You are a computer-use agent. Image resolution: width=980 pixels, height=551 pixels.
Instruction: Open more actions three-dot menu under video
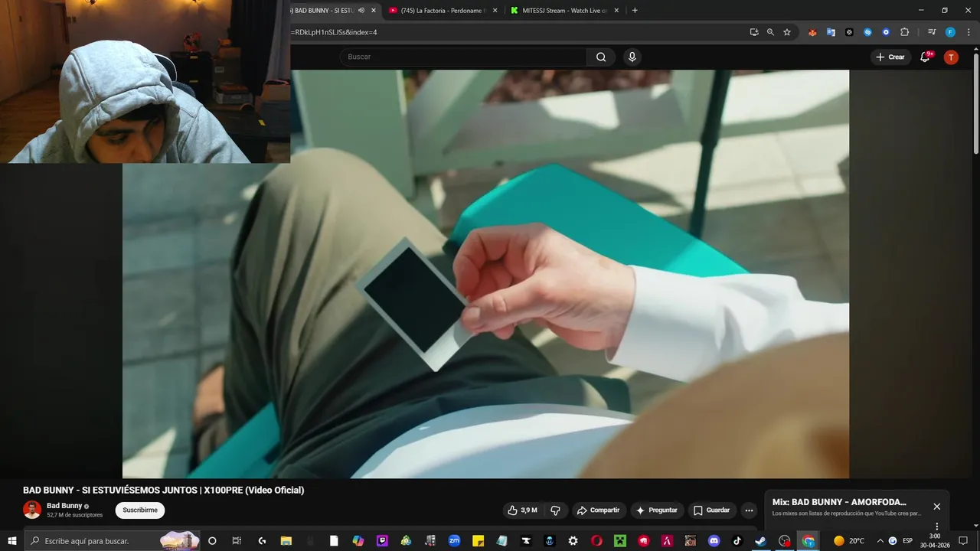(749, 510)
